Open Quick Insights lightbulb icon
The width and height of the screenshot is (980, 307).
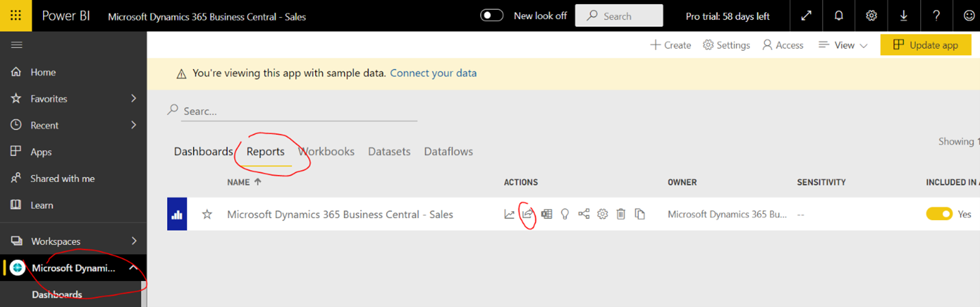click(565, 214)
